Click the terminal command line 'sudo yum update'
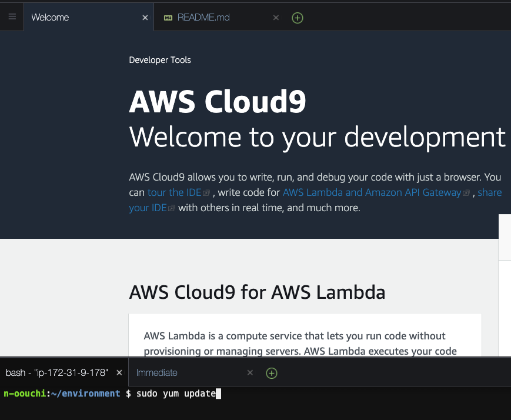 (176, 394)
